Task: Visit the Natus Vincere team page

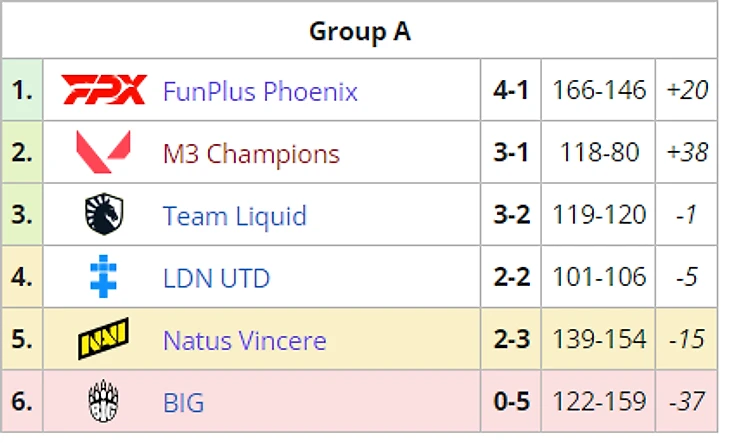Action: click(244, 340)
